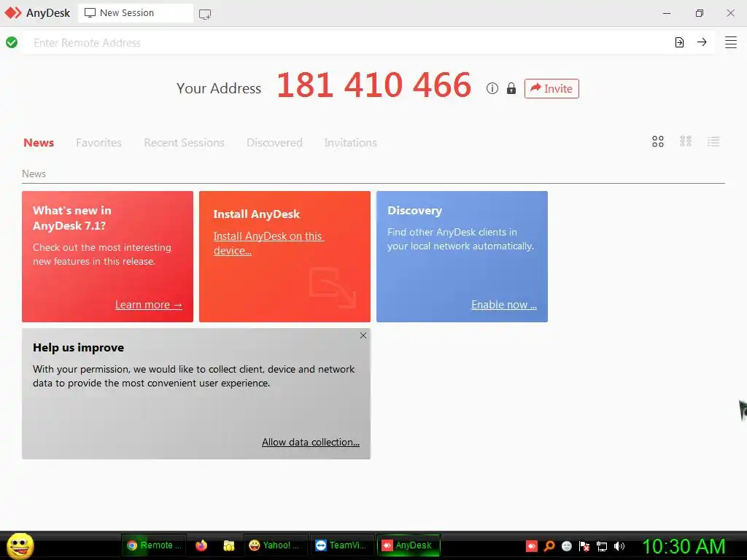Switch to the Favorites tab
This screenshot has height=560, width=747.
click(x=98, y=142)
